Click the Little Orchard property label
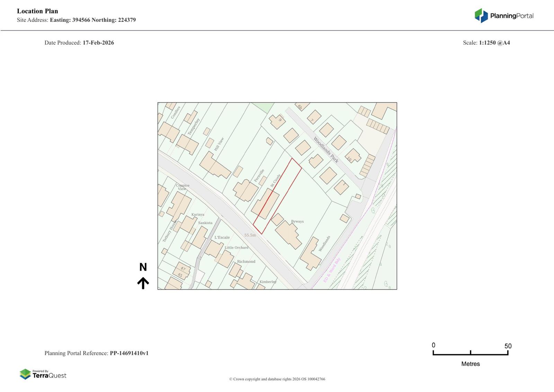 coord(236,248)
